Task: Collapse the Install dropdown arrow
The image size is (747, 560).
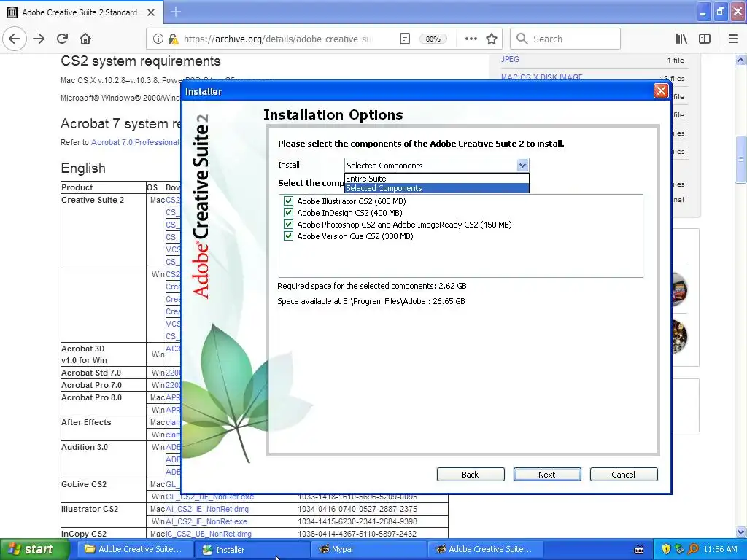Action: tap(522, 166)
